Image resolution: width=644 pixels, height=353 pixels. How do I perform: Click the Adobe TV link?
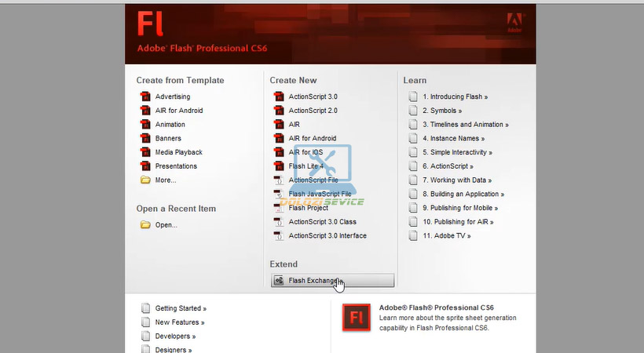[447, 236]
